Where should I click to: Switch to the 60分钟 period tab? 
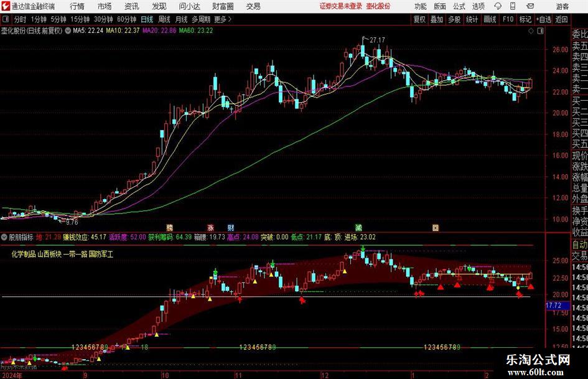tap(127, 19)
